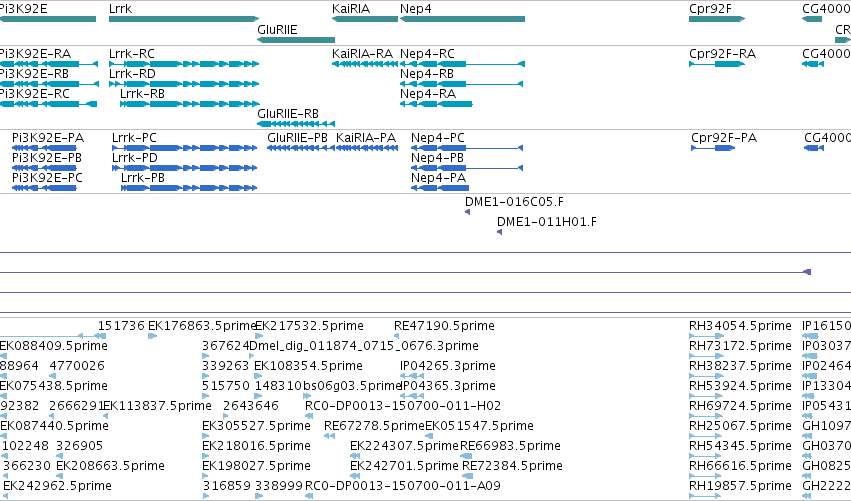Select EST RE67278.5prime
851x501 pixels.
tap(374, 426)
